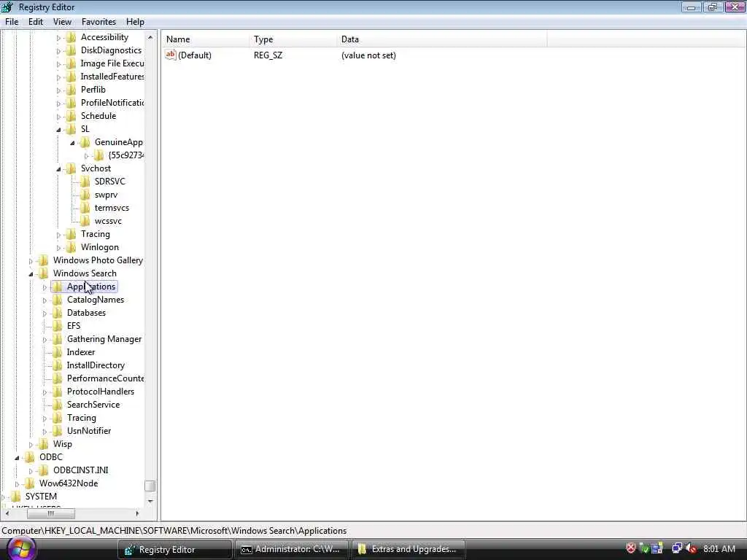Click the (Default) string value icon
Image resolution: width=747 pixels, height=560 pixels.
(x=171, y=55)
